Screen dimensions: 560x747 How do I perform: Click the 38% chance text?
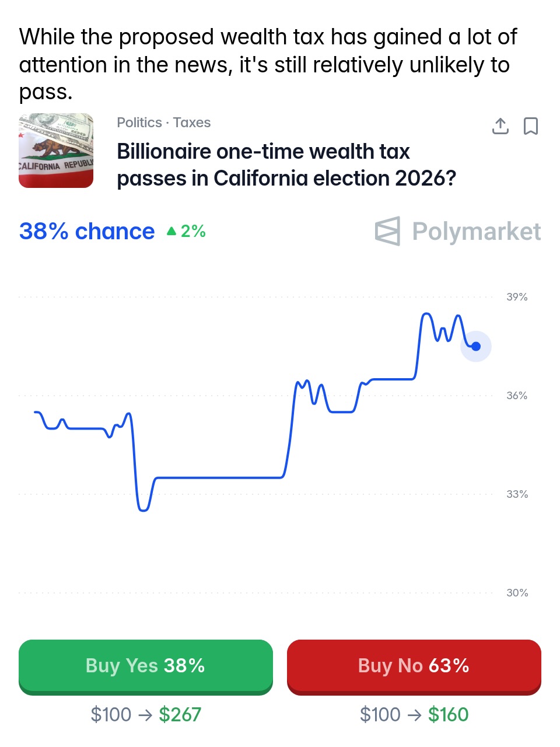click(87, 231)
